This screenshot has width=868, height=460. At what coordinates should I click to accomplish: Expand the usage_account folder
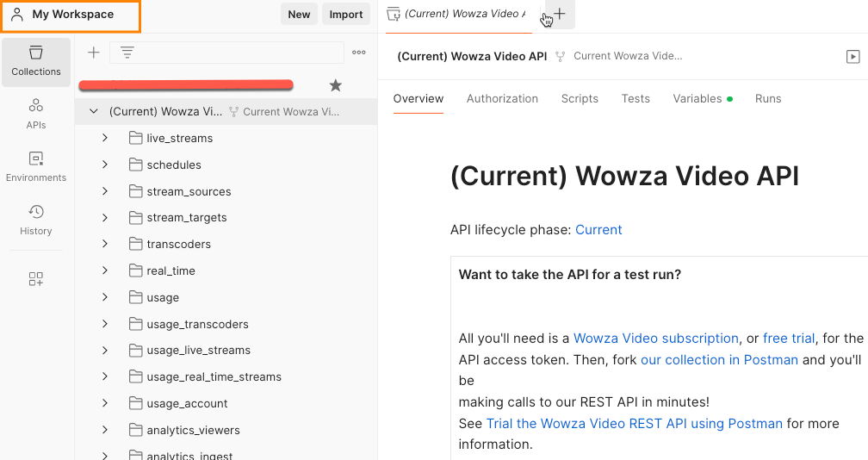[x=105, y=403]
